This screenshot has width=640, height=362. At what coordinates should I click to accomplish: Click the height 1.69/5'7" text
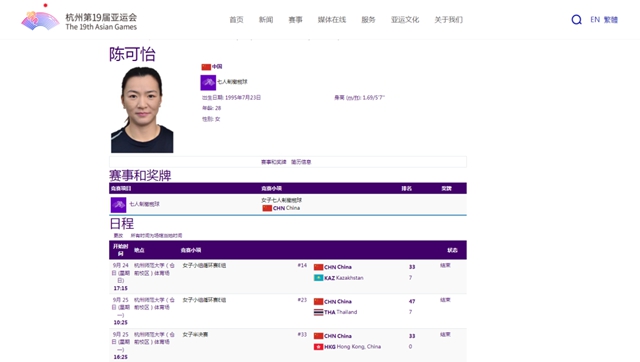[360, 98]
